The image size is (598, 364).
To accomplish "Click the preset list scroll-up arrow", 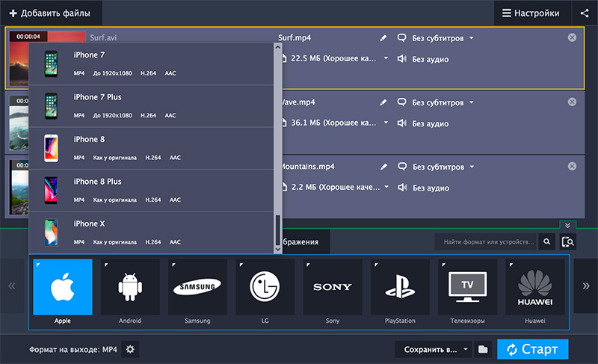I will pyautogui.click(x=278, y=47).
